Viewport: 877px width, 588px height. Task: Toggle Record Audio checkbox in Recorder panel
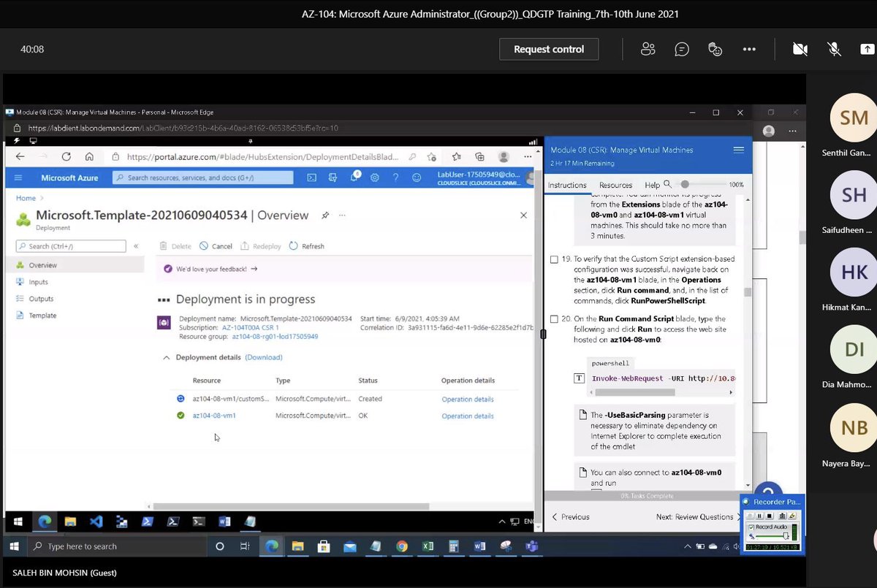click(751, 527)
